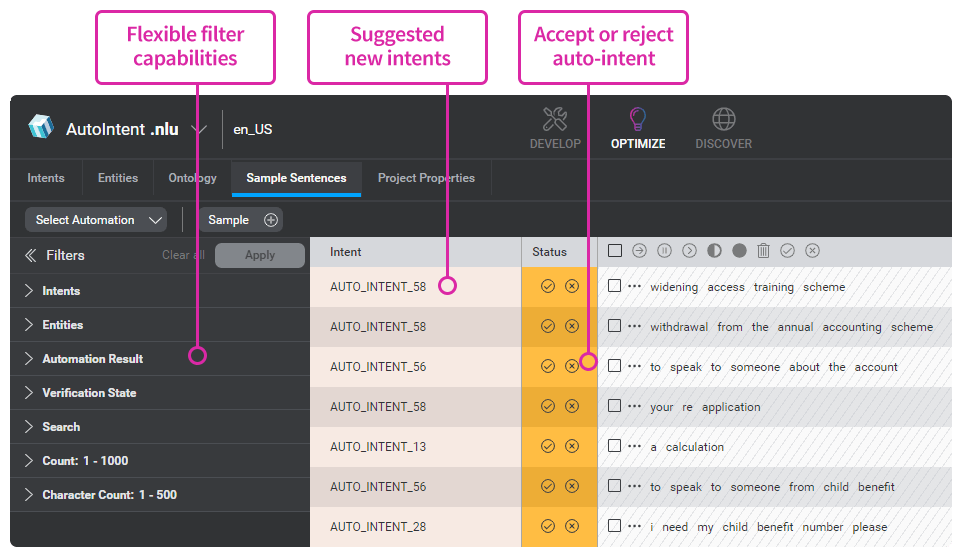Click the half-filled circle toolbar icon
Image resolution: width=962 pixels, height=557 pixels.
click(714, 250)
